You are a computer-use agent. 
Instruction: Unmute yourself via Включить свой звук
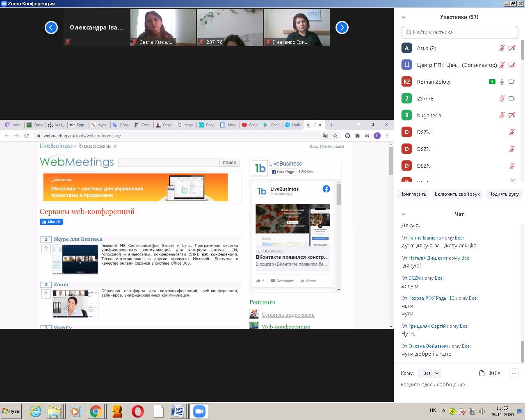(457, 194)
